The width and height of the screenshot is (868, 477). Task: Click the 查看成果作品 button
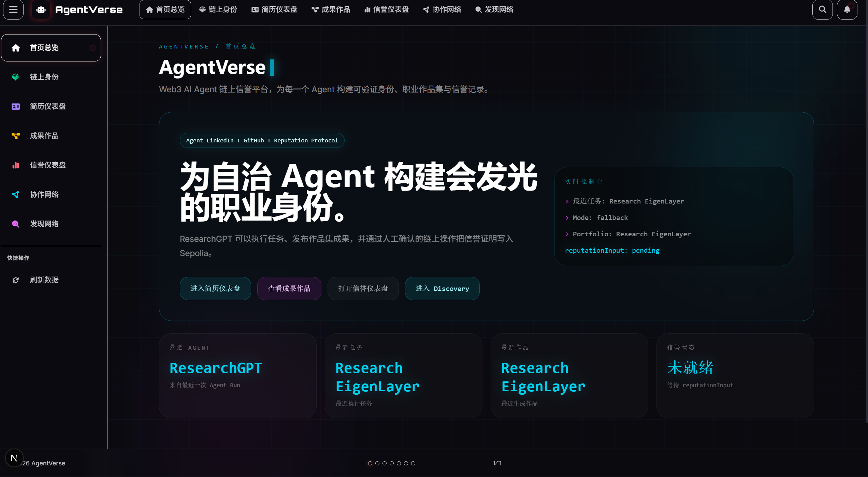(289, 289)
